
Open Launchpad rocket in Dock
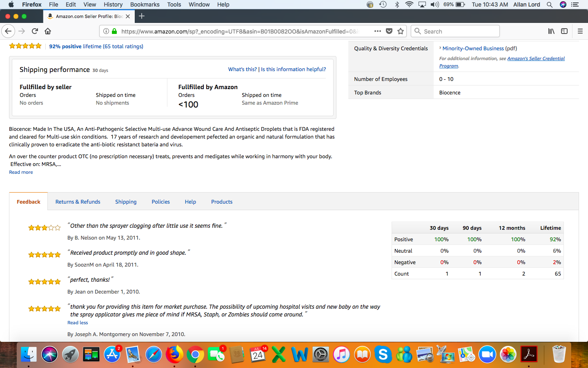click(70, 354)
